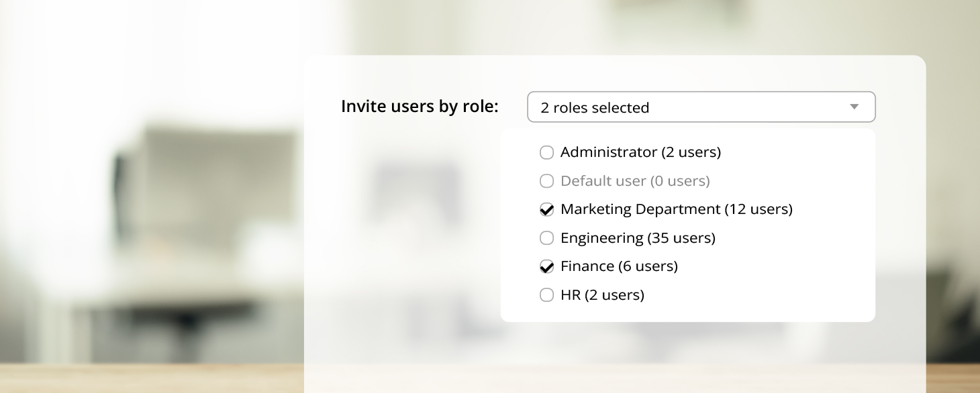Screen dimensions: 980x393
Task: Tick the Engineering checkbox
Action: pyautogui.click(x=546, y=238)
